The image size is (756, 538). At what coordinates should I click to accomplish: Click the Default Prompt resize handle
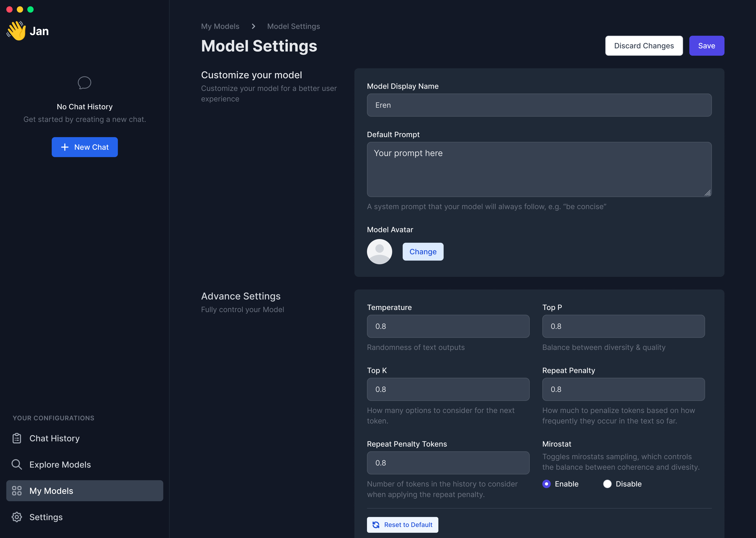[708, 193]
